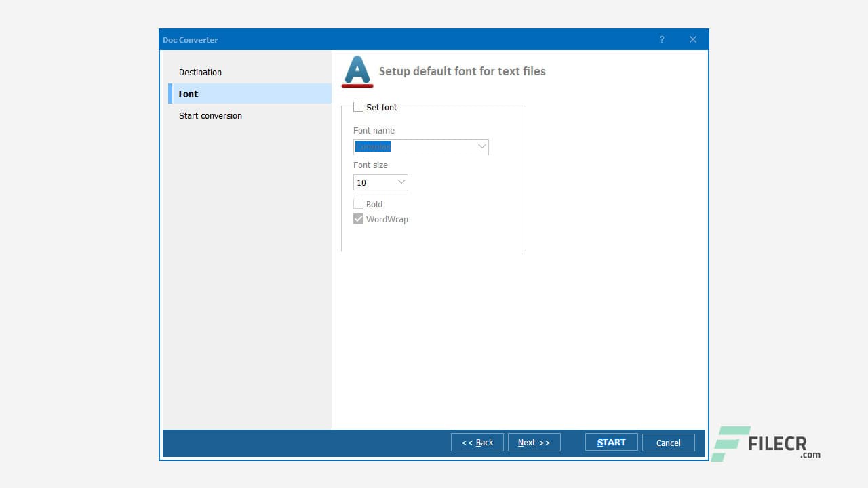
Task: Click the red-underlined A font icon
Action: click(357, 70)
